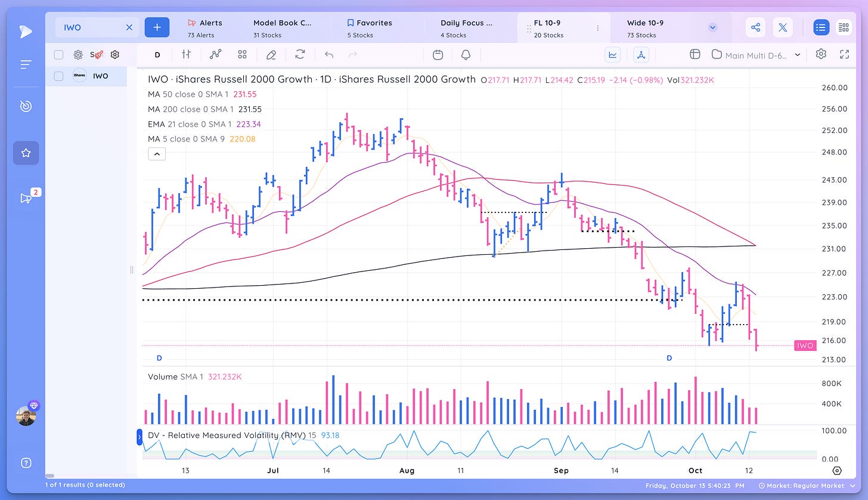Toggle the network nodes highlighted button
The width and height of the screenshot is (868, 500).
click(641, 54)
